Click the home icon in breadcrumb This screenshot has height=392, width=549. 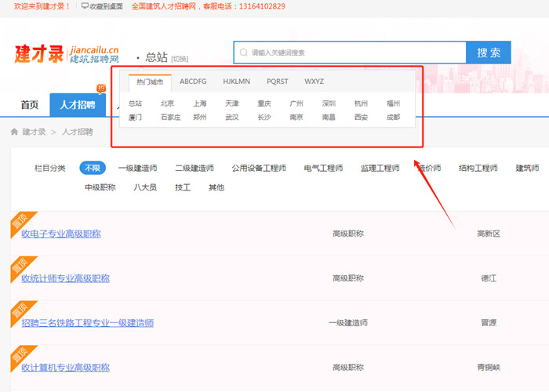pos(14,132)
